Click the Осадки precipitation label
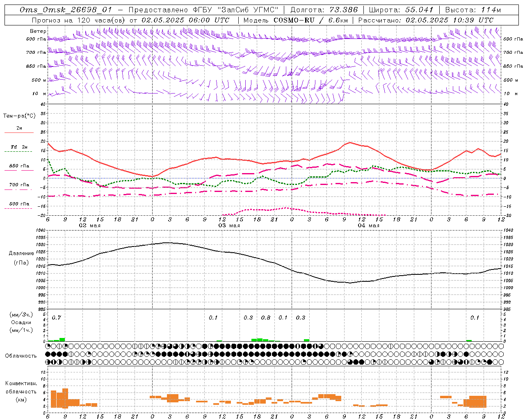Screen dimensions: 525x420 (21, 322)
